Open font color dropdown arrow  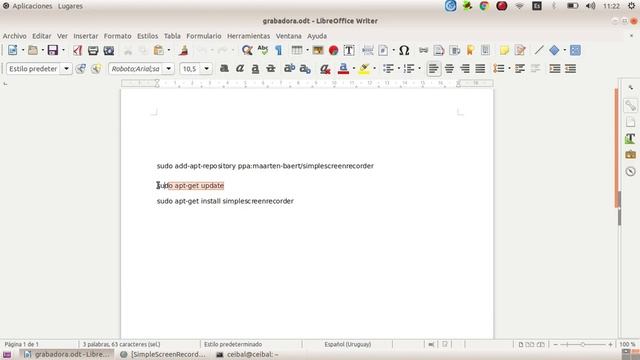click(x=353, y=69)
